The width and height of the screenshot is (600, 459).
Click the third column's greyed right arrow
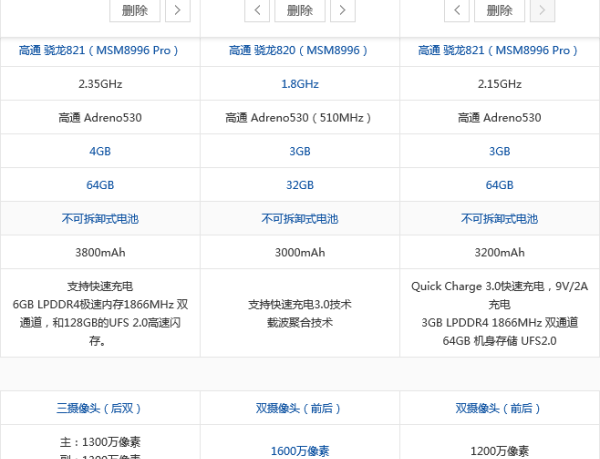[542, 10]
